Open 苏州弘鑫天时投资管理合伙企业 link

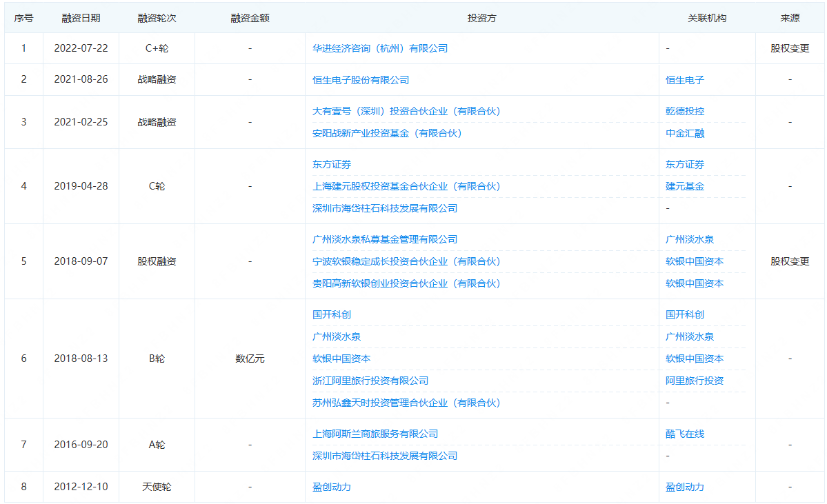coord(406,403)
